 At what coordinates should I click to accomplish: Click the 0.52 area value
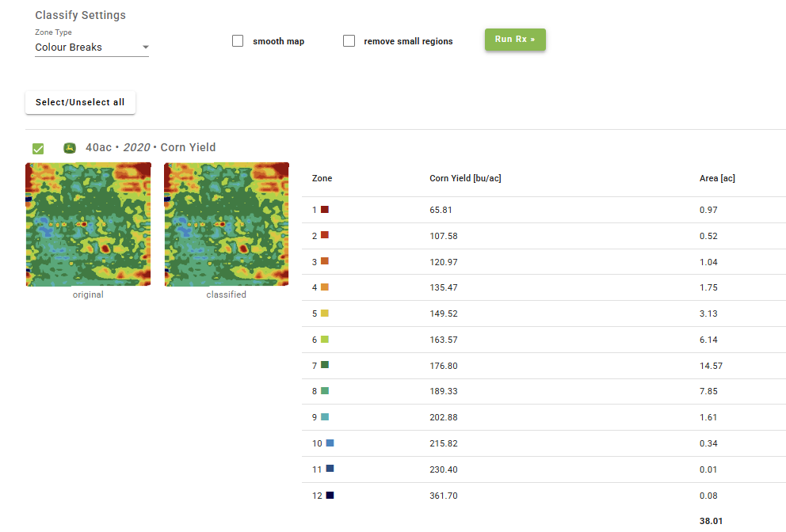708,236
